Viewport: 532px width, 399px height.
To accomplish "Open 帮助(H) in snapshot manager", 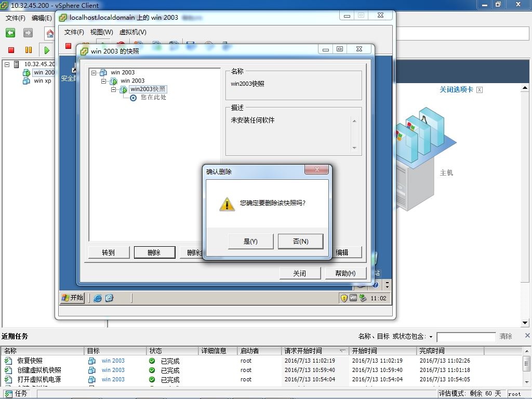I will [345, 273].
